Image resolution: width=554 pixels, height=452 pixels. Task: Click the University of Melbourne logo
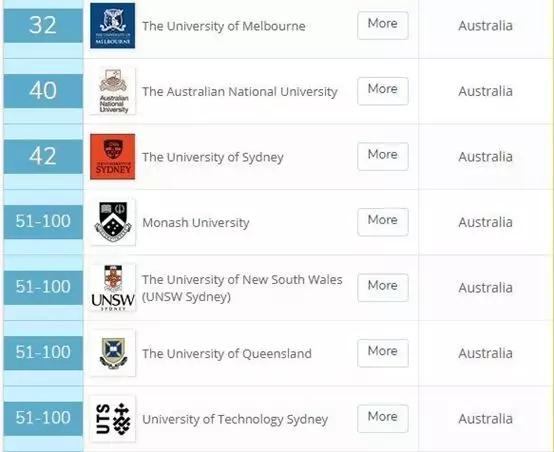tap(112, 25)
